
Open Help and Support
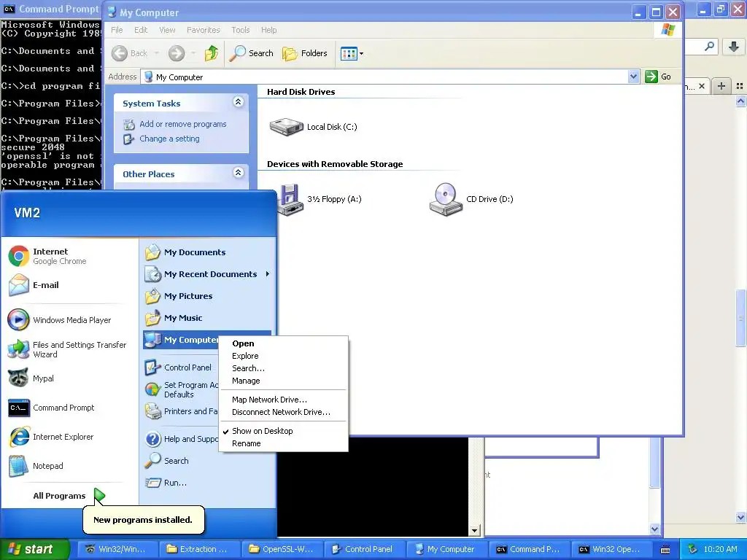(181, 439)
